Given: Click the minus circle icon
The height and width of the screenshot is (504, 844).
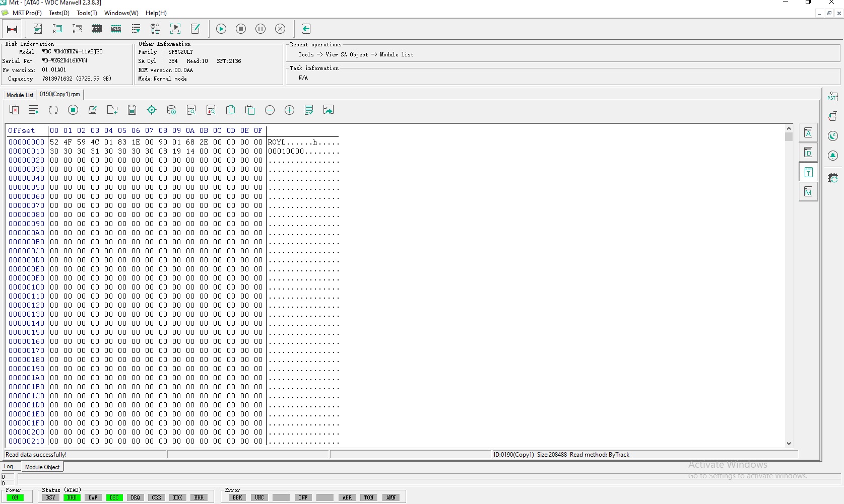Looking at the screenshot, I should [x=270, y=110].
